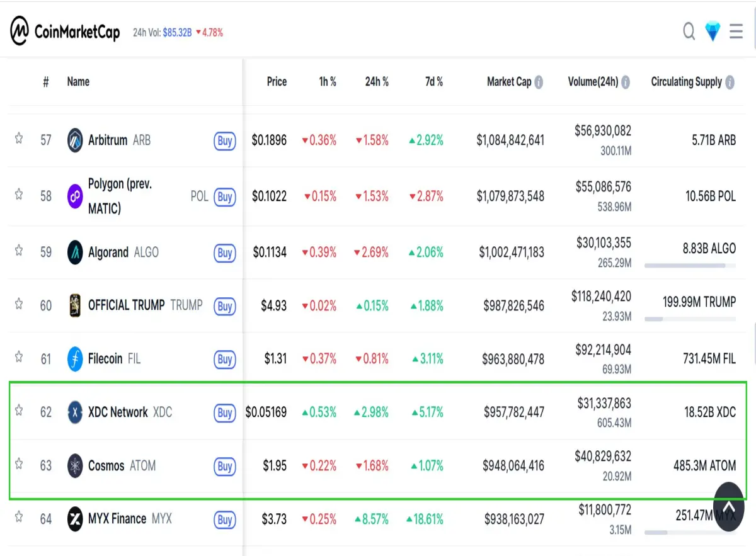Click the XDC Network coin logo
Image resolution: width=756 pixels, height=556 pixels.
[x=75, y=412]
